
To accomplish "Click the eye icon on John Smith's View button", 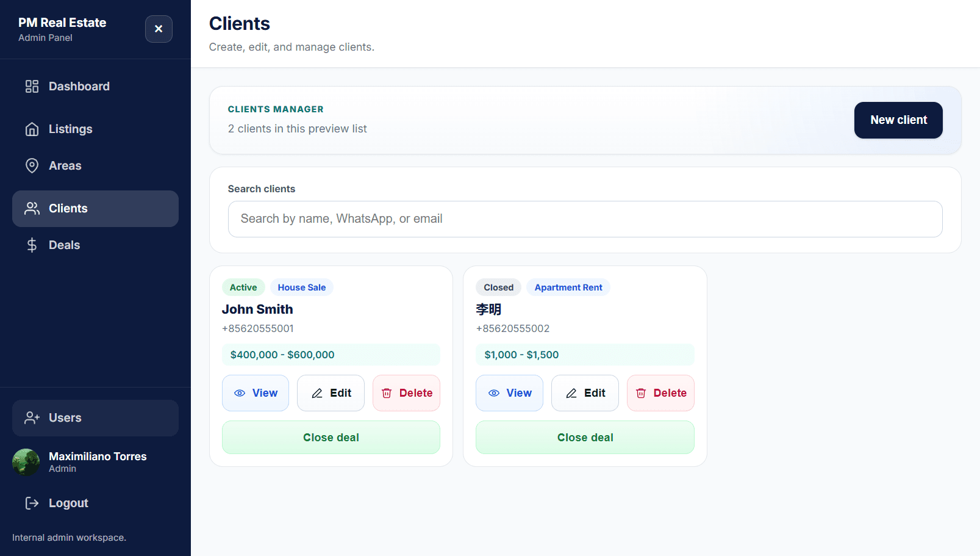I will 240,393.
